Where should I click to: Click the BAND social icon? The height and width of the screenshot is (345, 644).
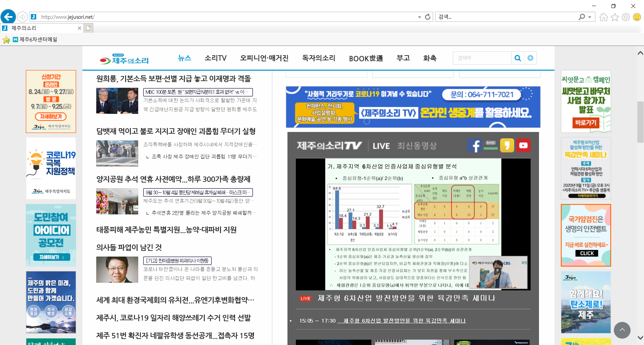click(490, 145)
